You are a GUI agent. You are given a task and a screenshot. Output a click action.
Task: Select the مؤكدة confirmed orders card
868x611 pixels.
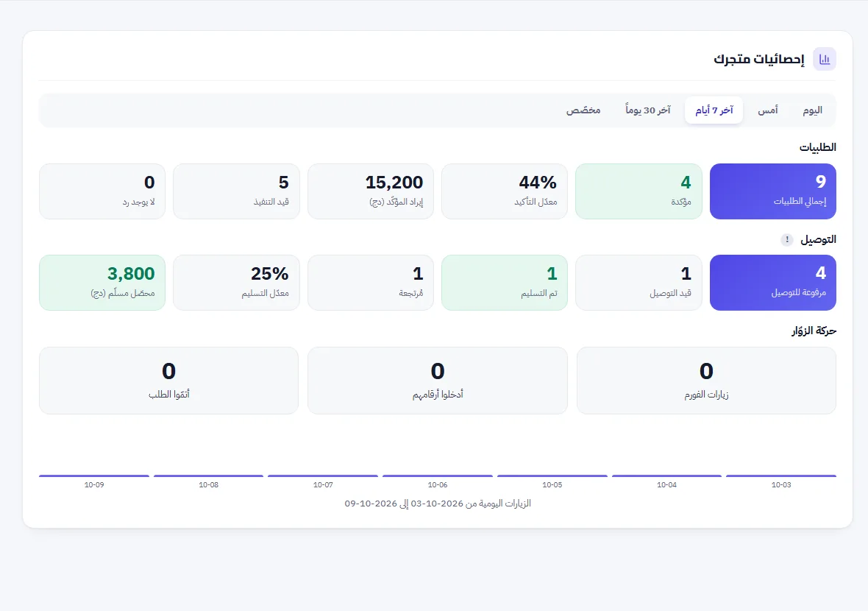pyautogui.click(x=638, y=191)
